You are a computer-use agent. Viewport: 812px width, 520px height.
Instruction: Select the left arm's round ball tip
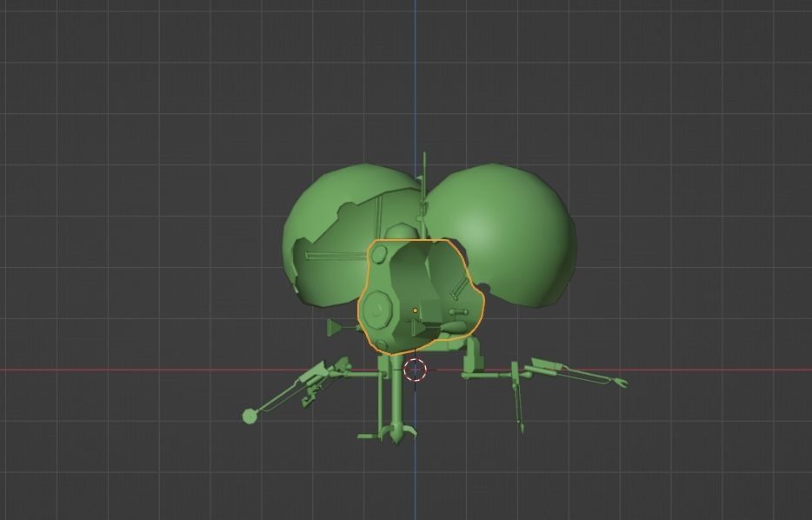coord(250,416)
